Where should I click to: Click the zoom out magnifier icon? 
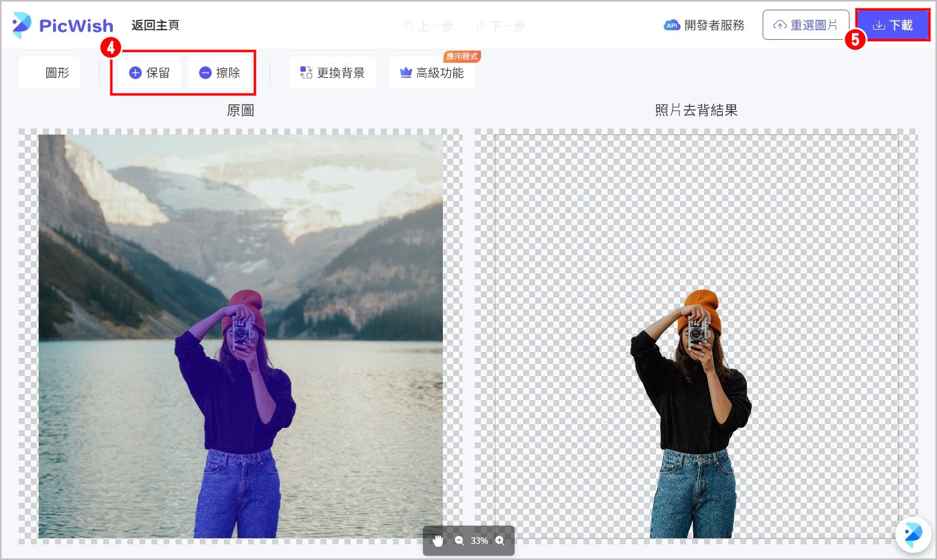click(459, 541)
